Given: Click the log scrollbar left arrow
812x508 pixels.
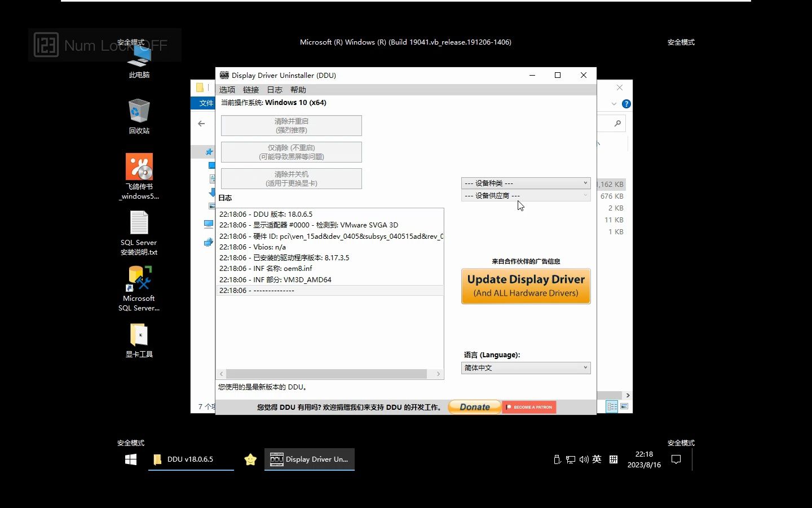Looking at the screenshot, I should [x=222, y=374].
